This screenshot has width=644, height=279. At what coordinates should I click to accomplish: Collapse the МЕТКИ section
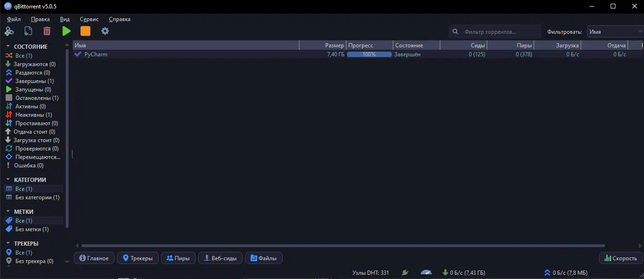(x=8, y=211)
